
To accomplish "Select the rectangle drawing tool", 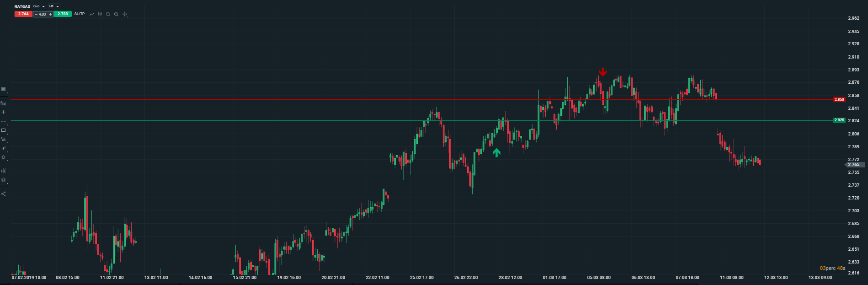I will 3,130.
